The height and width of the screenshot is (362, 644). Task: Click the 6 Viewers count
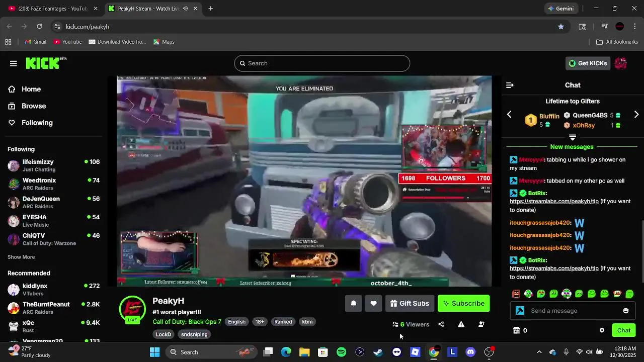pyautogui.click(x=411, y=324)
